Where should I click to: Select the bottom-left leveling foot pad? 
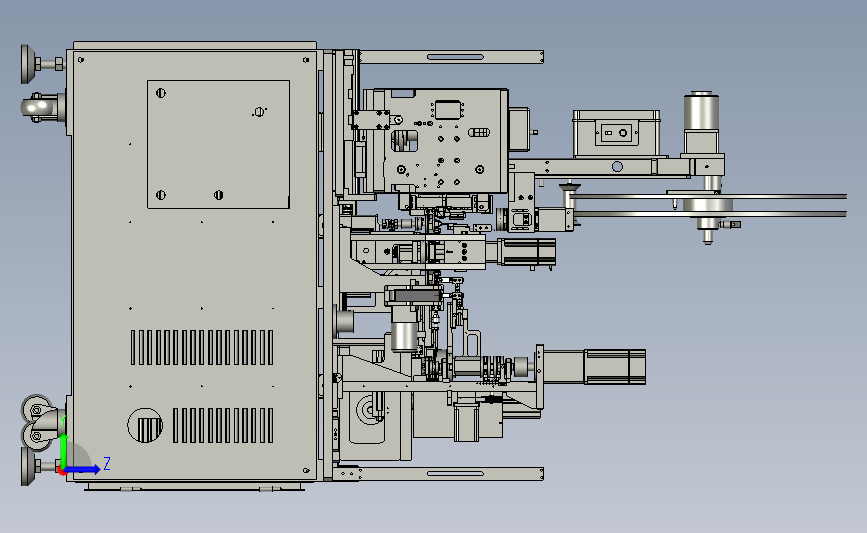click(28, 466)
